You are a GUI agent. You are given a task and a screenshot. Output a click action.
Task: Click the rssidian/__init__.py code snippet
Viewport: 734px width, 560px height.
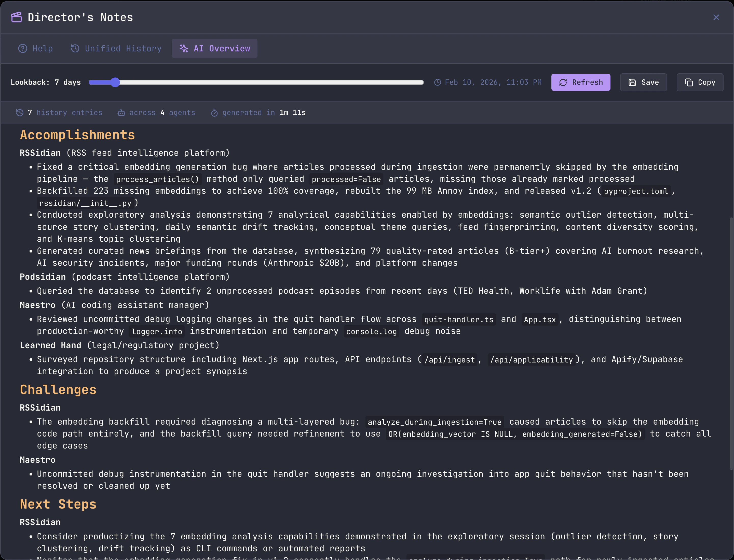point(85,203)
